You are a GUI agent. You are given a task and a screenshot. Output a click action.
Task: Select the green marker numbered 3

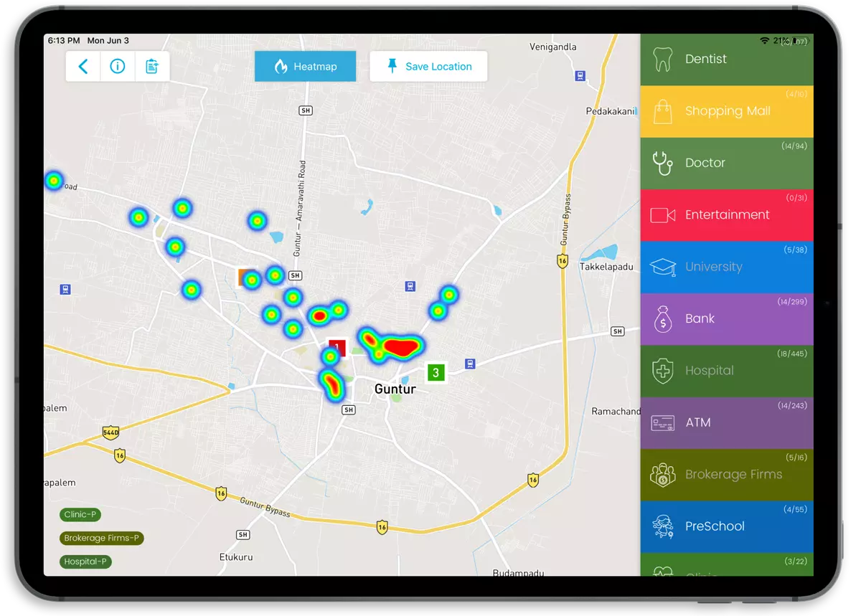pos(436,373)
